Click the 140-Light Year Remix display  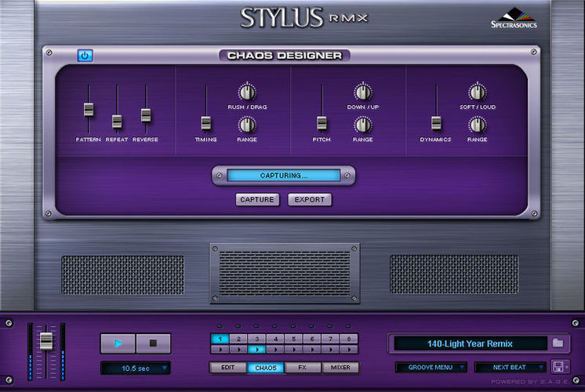click(x=470, y=343)
